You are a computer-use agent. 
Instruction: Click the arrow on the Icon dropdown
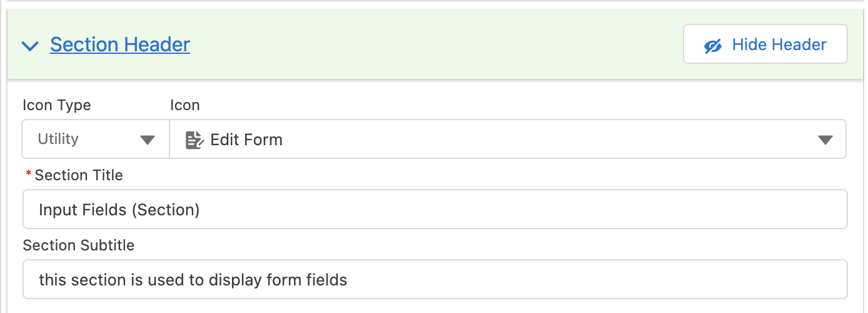[825, 140]
